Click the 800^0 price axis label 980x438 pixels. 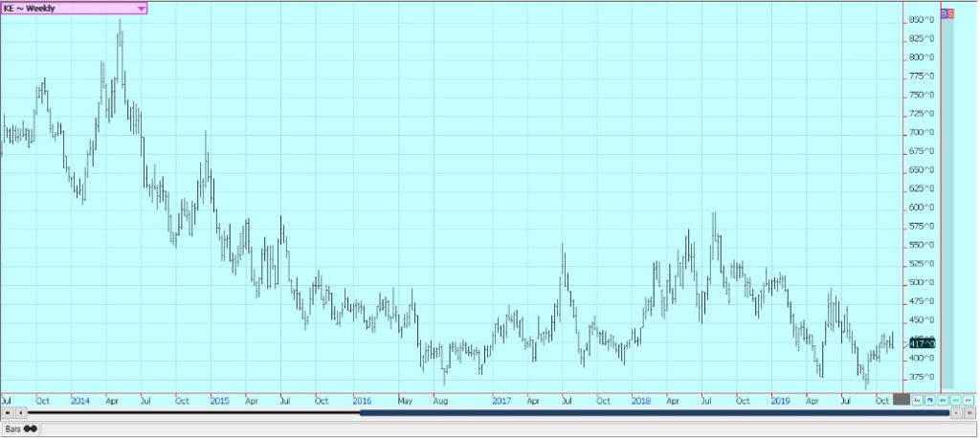(922, 57)
